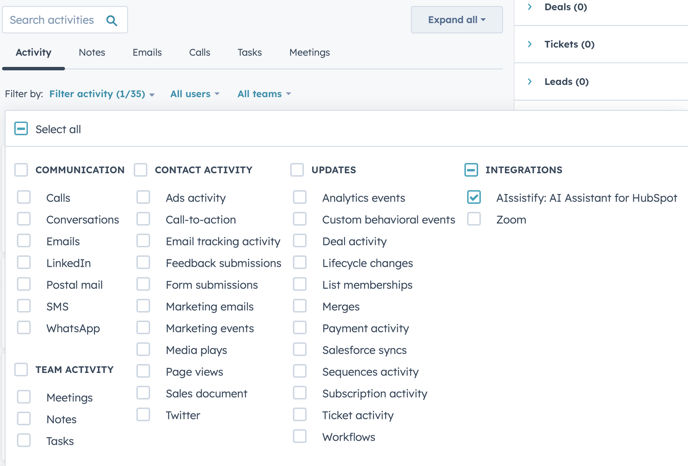Viewport: 688px width, 466px height.
Task: Check the Workflows updates checkbox
Action: (x=300, y=436)
